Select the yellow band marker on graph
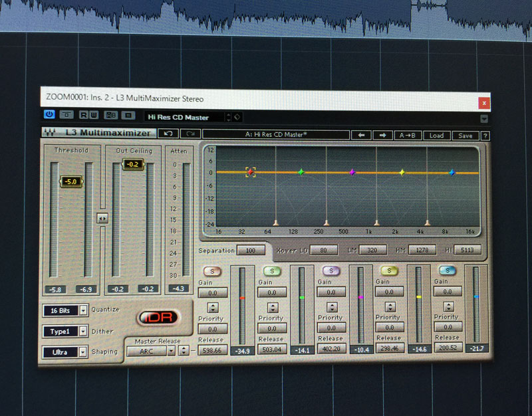 click(x=402, y=173)
